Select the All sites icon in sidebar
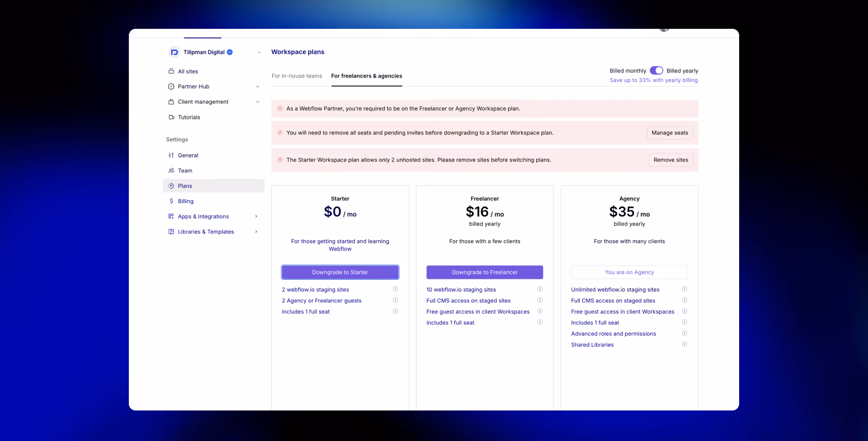 click(171, 71)
